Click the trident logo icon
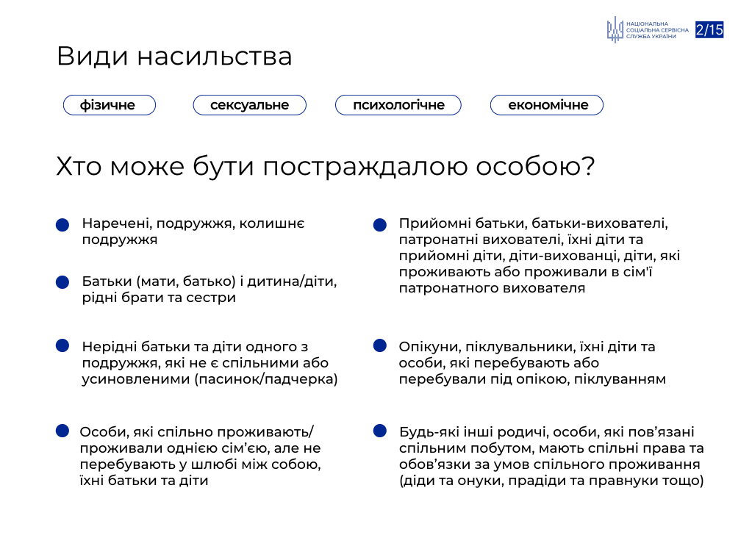The image size is (752, 560). (x=615, y=29)
